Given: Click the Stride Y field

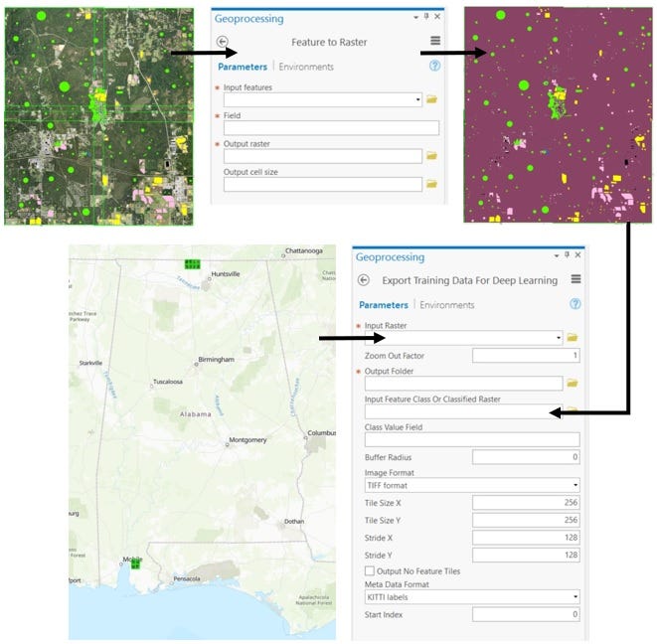Looking at the screenshot, I should click(526, 556).
